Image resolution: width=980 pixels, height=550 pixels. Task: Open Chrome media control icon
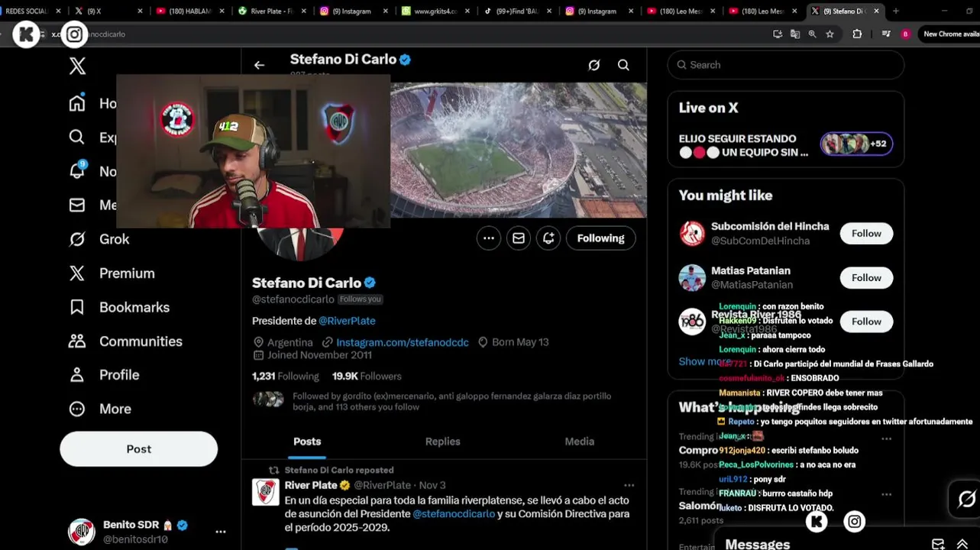[886, 34]
